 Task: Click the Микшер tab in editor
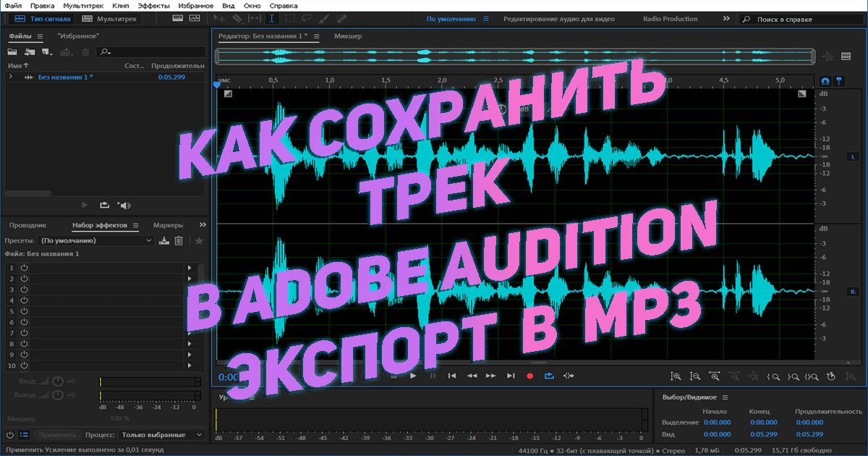click(348, 35)
